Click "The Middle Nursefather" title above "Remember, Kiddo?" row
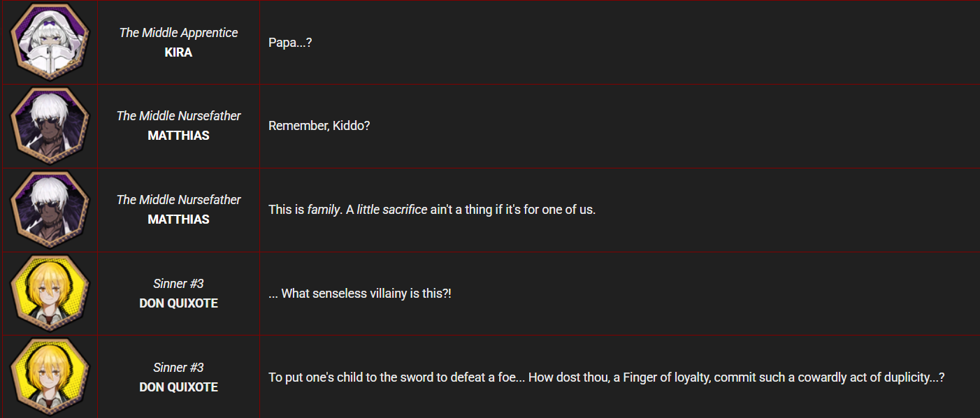Viewport: 980px width, 418px height. (x=178, y=116)
